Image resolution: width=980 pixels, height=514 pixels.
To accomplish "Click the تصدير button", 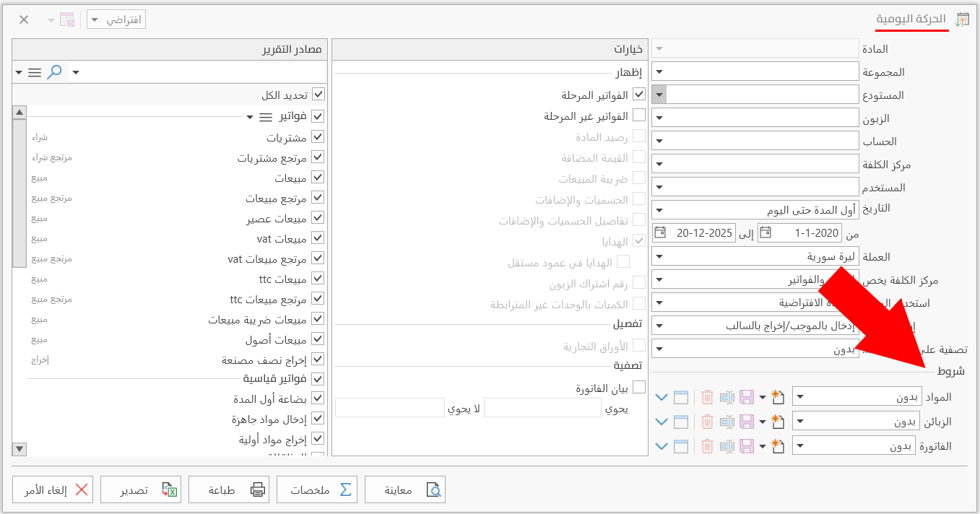I will 141,489.
